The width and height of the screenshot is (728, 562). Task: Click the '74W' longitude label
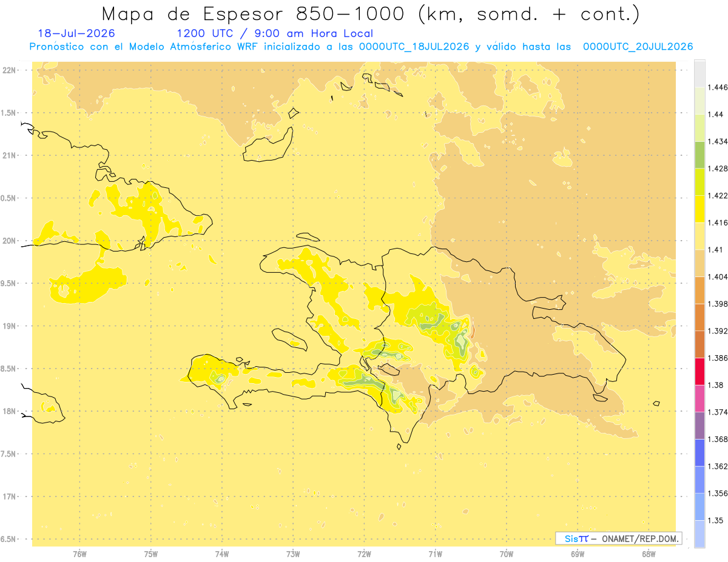coord(222,554)
